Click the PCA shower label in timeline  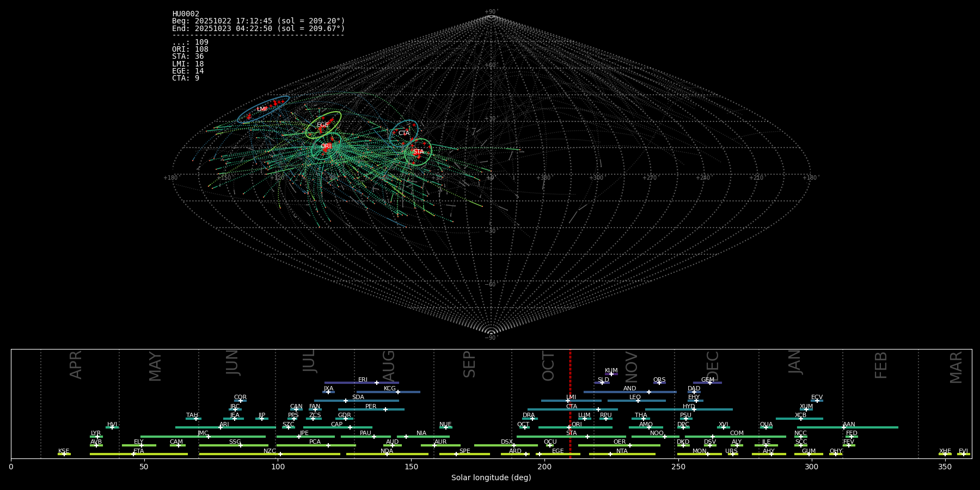[x=315, y=442]
